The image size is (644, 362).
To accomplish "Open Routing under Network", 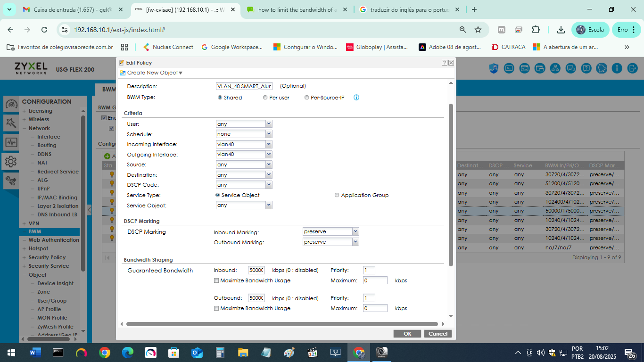I will [x=47, y=145].
